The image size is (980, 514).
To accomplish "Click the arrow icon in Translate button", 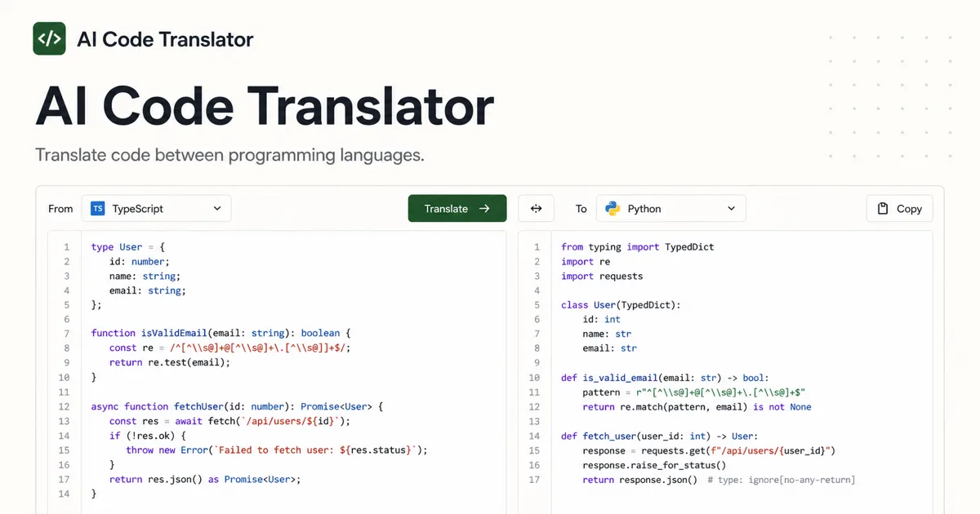I will pos(484,209).
